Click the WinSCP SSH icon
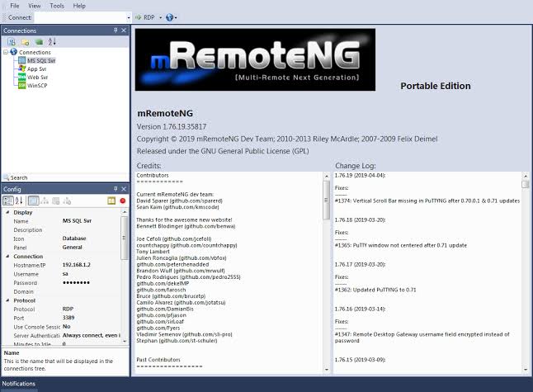This screenshot has width=533, height=392. (x=21, y=85)
